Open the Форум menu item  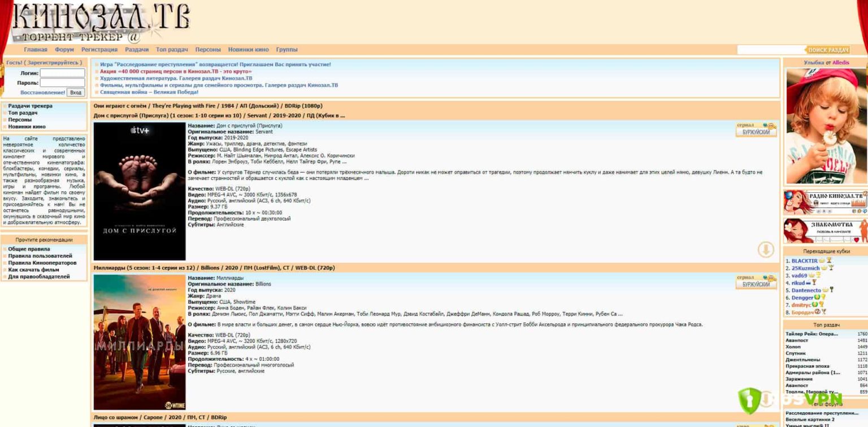coord(64,50)
